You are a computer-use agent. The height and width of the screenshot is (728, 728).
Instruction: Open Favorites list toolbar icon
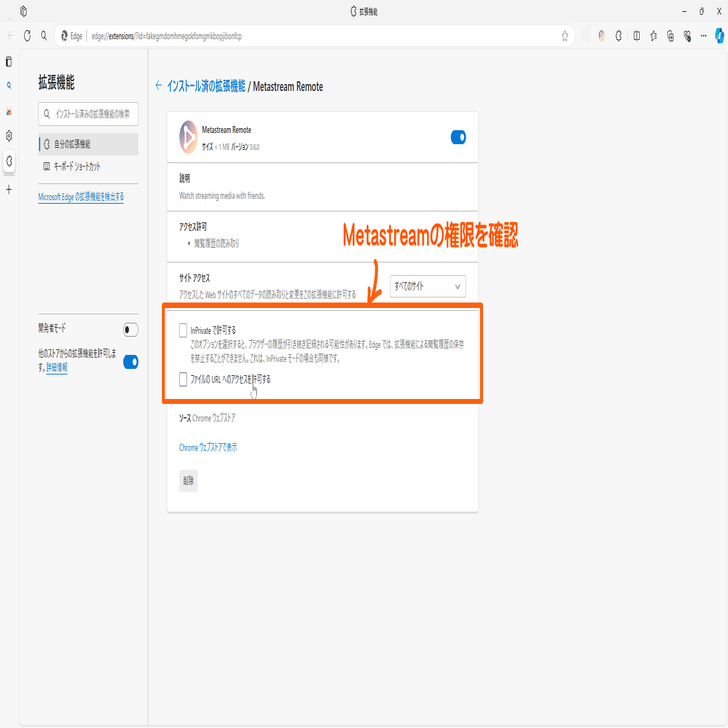coord(654,36)
